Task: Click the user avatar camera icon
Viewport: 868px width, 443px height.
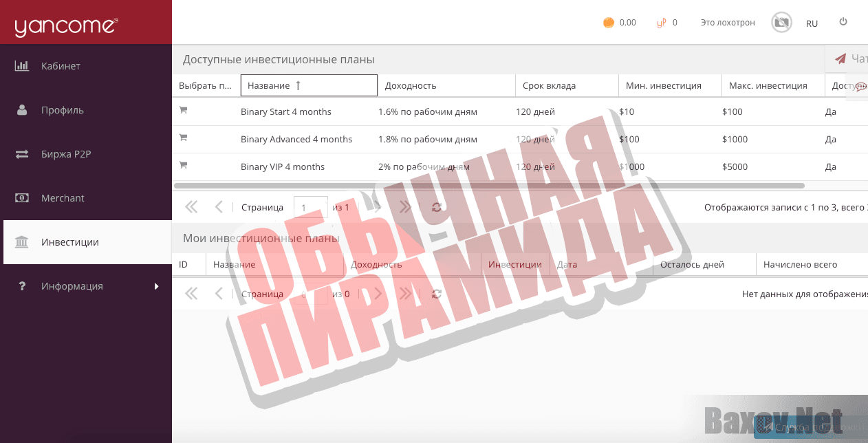Action: [781, 23]
